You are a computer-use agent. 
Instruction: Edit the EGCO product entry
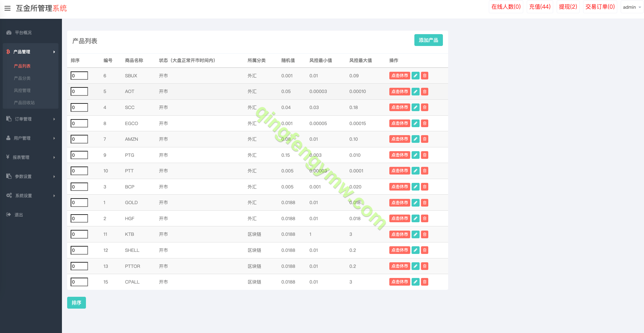point(415,123)
